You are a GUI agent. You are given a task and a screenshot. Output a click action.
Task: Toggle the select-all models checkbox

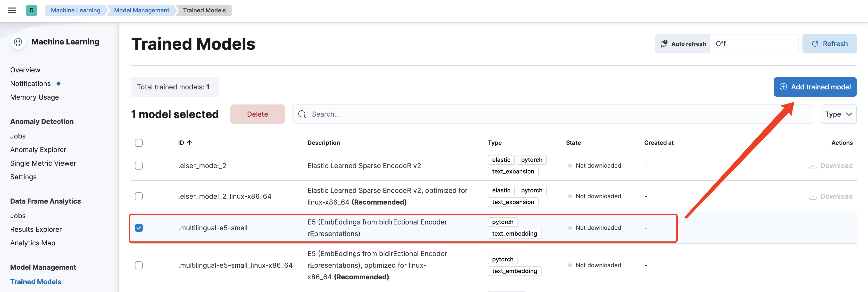coord(139,143)
